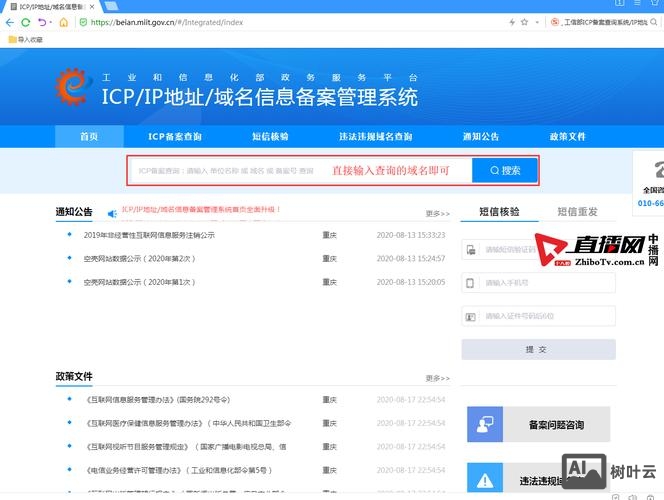Click the 2020-08-13 15:33:23 timestamp
664x500 pixels.
411,235
